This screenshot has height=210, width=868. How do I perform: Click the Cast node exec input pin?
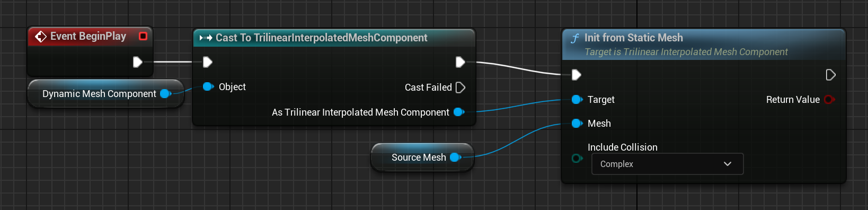208,62
